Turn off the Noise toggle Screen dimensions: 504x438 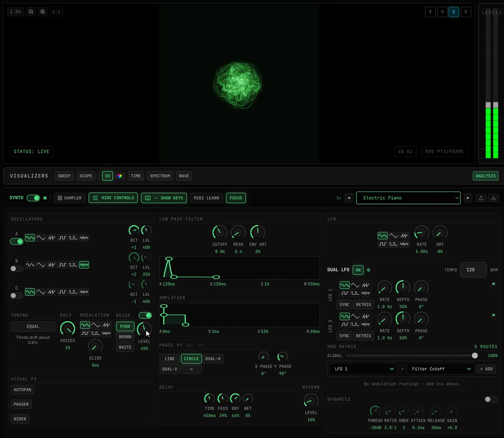[145, 316]
